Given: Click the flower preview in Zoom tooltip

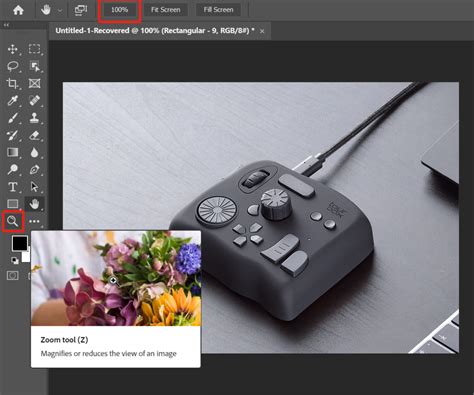Looking at the screenshot, I should click(116, 278).
